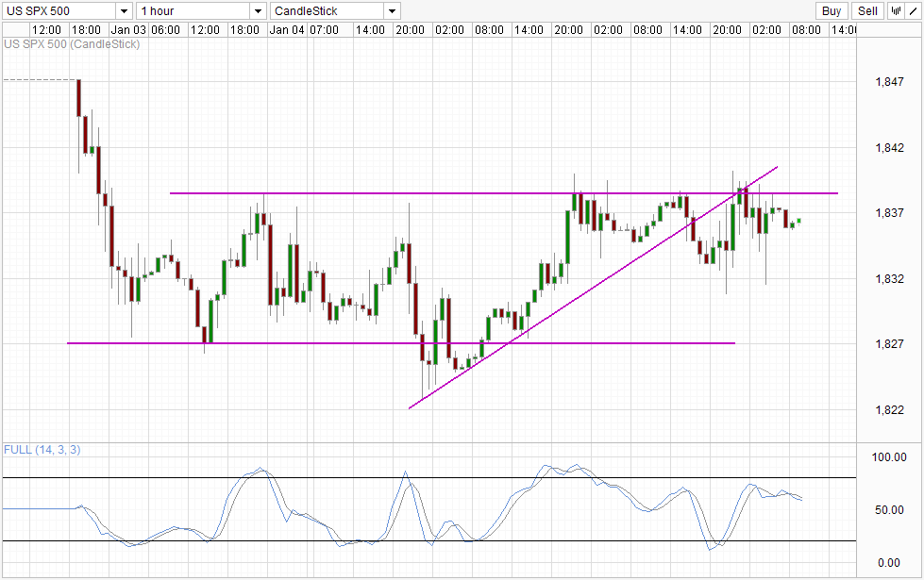Open the chart indicators (bars) tool icon
924x580 pixels.
pyautogui.click(x=897, y=10)
